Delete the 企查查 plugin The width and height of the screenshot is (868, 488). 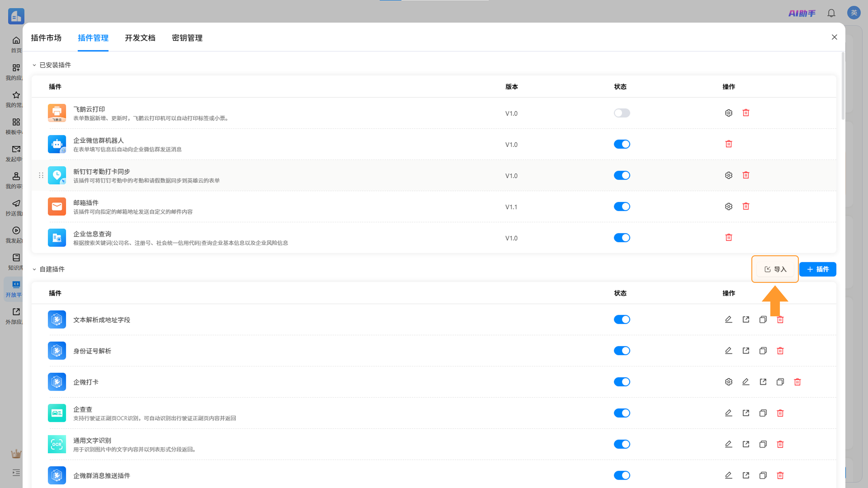pyautogui.click(x=780, y=413)
